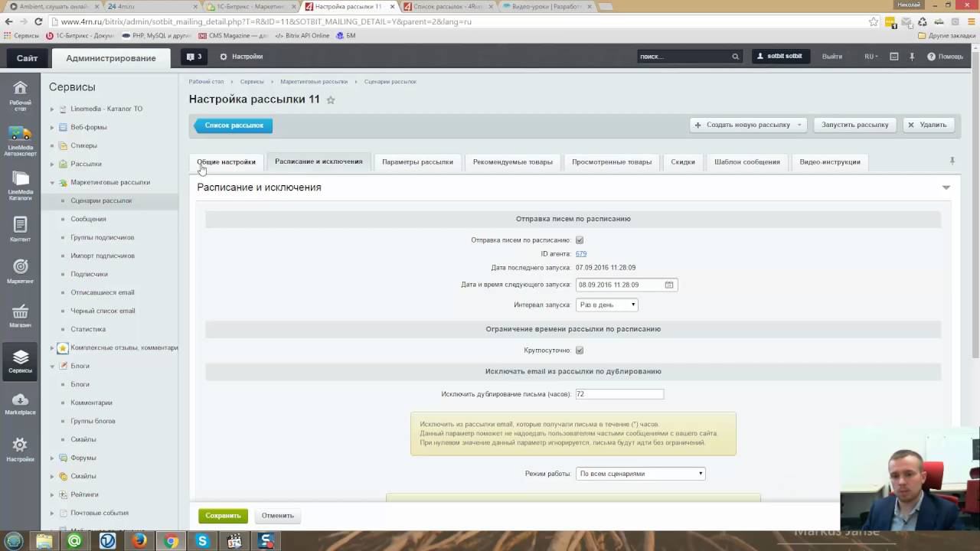Screen dimensions: 980x551
Task: Click the search magnifier icon
Action: click(x=735, y=57)
